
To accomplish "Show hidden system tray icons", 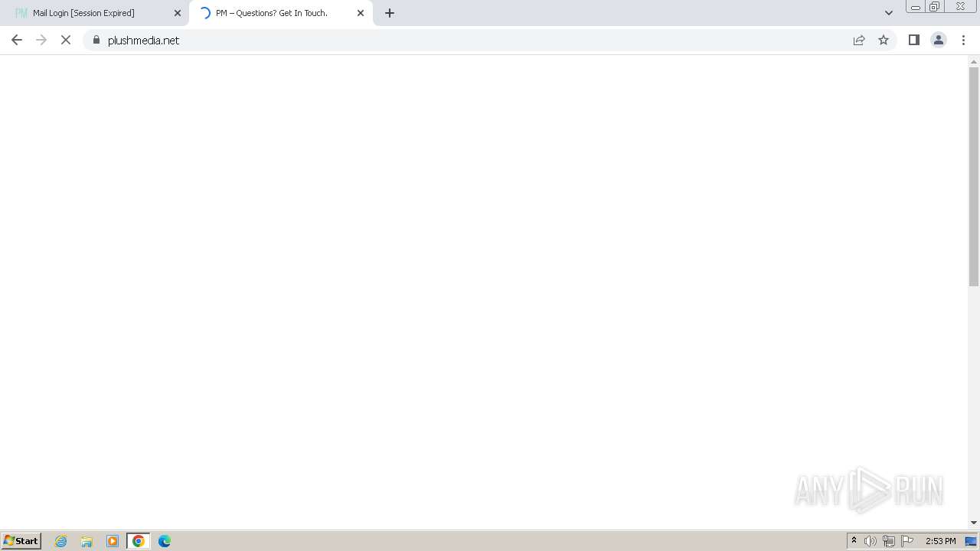I will [x=854, y=541].
